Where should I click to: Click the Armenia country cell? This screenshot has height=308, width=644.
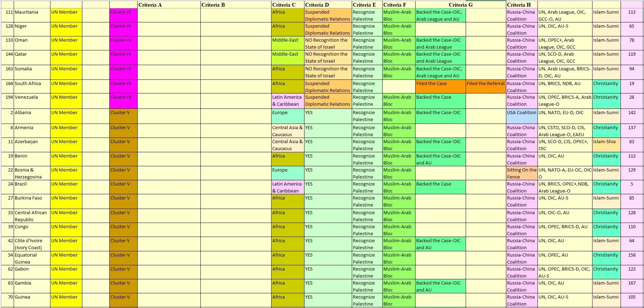point(32,131)
